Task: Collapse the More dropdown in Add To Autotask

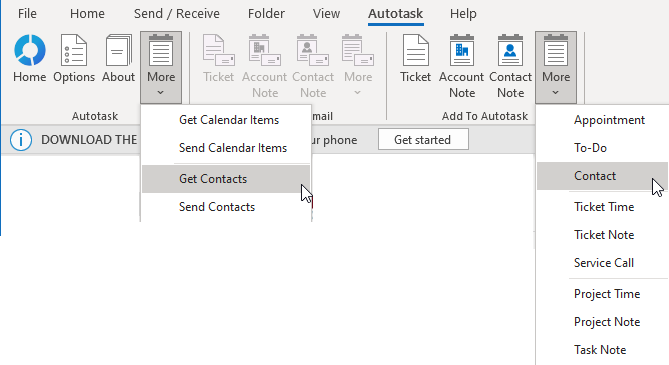Action: pos(556,67)
